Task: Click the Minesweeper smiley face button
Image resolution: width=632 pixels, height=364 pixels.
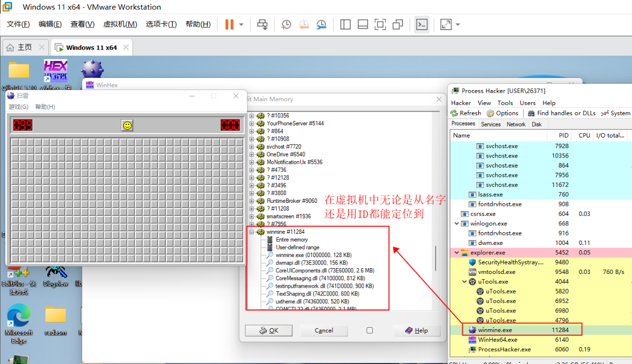Action: point(127,125)
